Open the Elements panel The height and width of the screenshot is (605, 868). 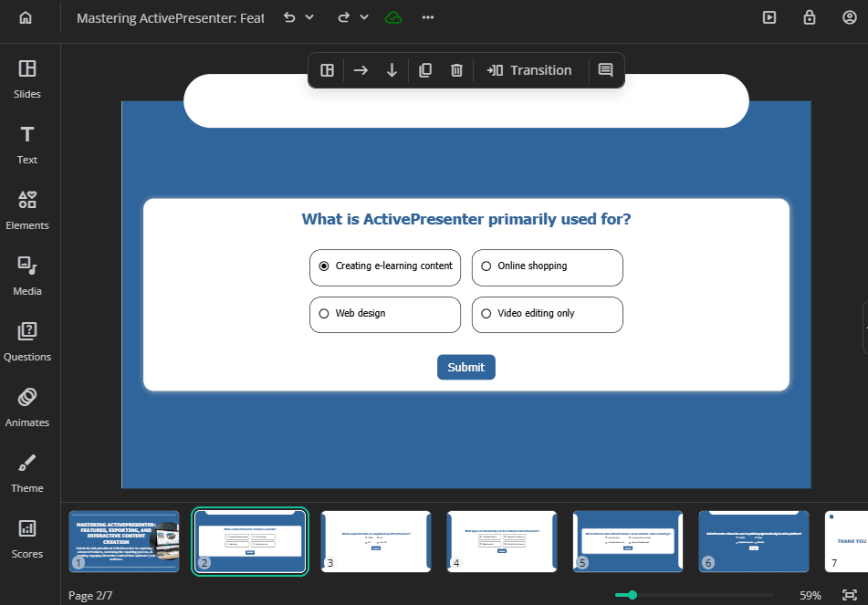27,211
